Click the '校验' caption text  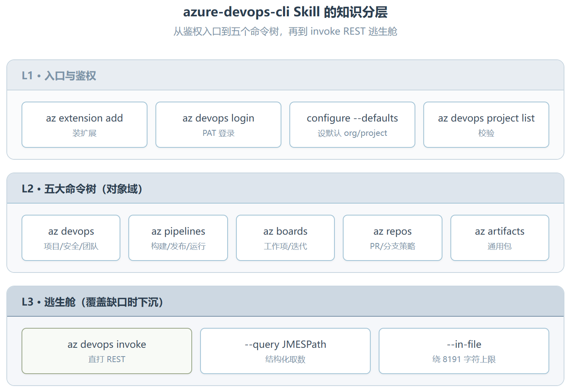(x=486, y=133)
